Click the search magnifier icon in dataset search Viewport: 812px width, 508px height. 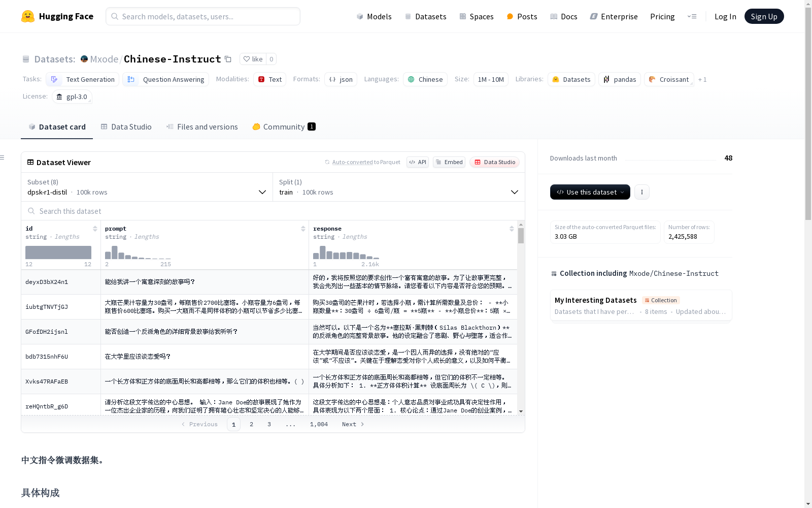pos(31,211)
